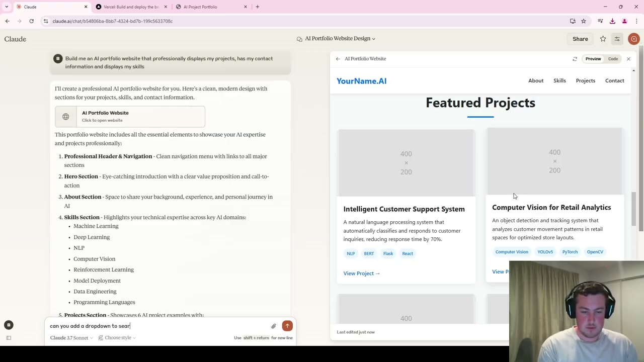Switch artifact view to Preview
The width and height of the screenshot is (644, 362).
[x=593, y=59]
